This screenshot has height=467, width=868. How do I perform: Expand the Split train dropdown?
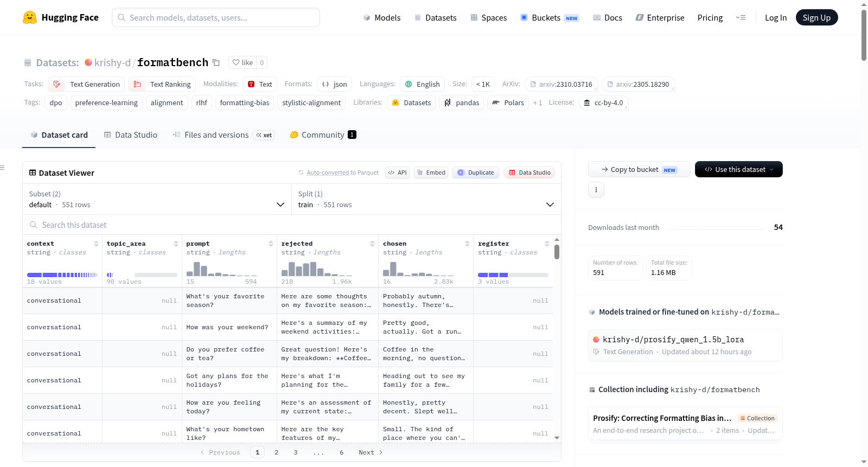426,199
